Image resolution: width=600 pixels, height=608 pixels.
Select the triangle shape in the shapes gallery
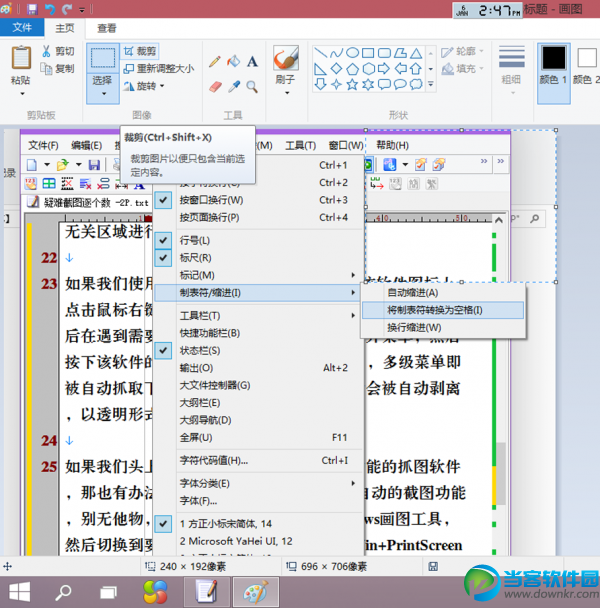416,52
